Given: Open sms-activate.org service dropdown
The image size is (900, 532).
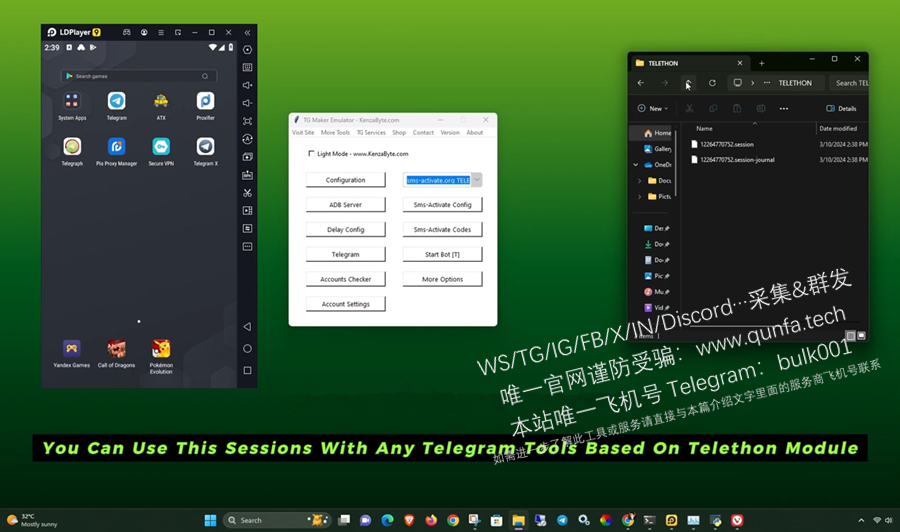Looking at the screenshot, I should tap(476, 180).
